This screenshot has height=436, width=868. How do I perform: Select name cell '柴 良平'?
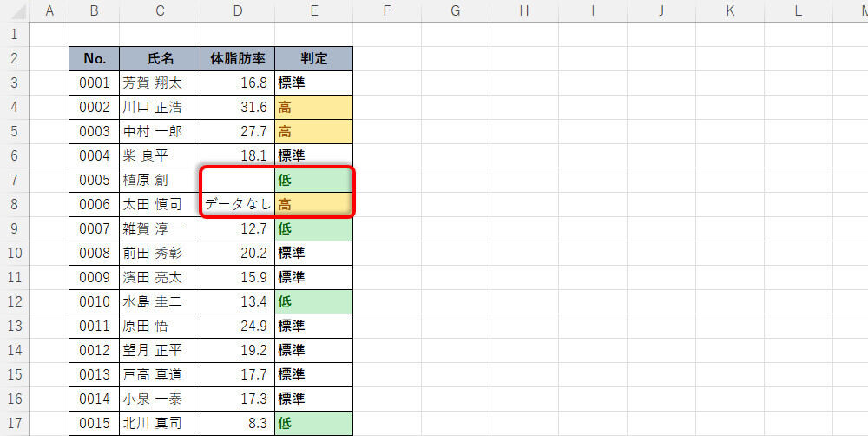(160, 155)
